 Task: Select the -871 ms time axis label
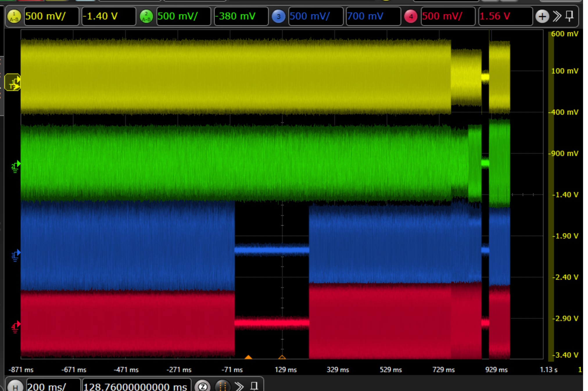(x=21, y=370)
